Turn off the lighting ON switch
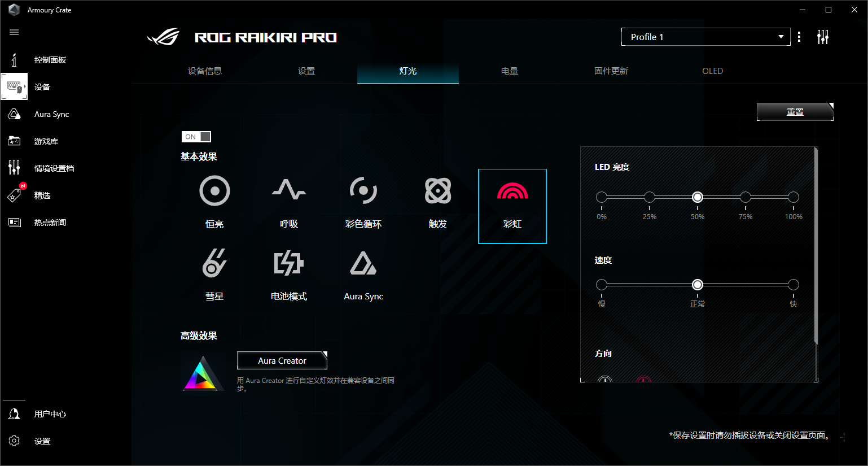 (196, 137)
